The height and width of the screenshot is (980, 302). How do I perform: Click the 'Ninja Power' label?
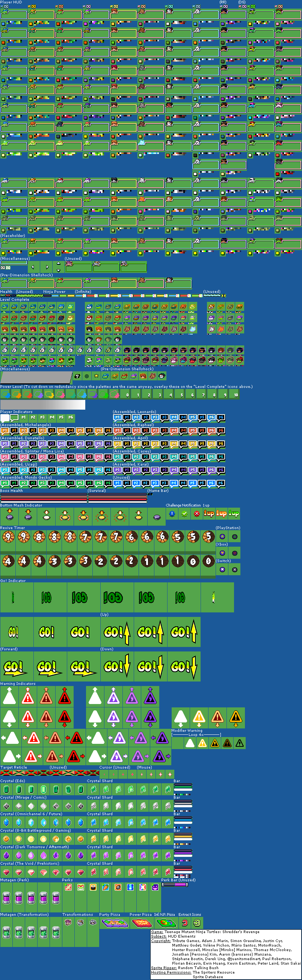pos(54,292)
